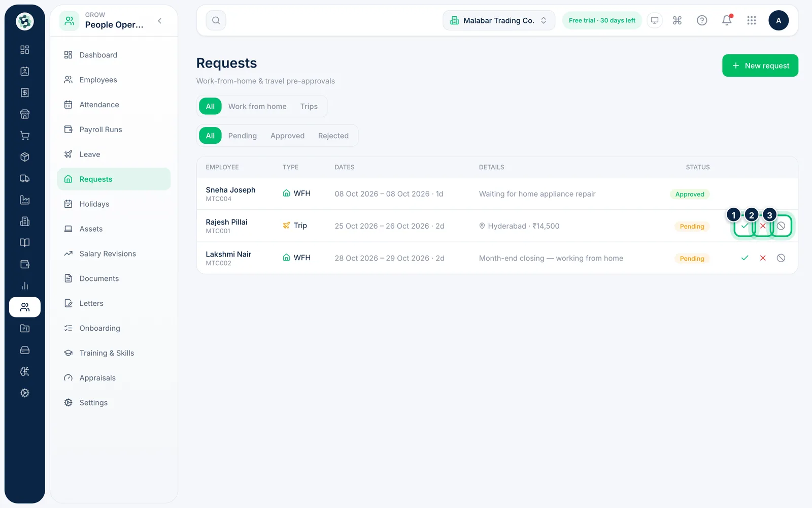Open Payroll Runs in sidebar
The height and width of the screenshot is (508, 812).
pyautogui.click(x=114, y=130)
